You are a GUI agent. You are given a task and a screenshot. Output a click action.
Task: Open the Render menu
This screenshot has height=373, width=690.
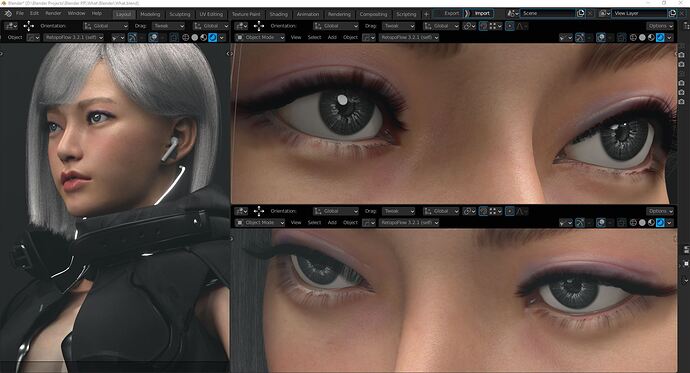[53, 14]
